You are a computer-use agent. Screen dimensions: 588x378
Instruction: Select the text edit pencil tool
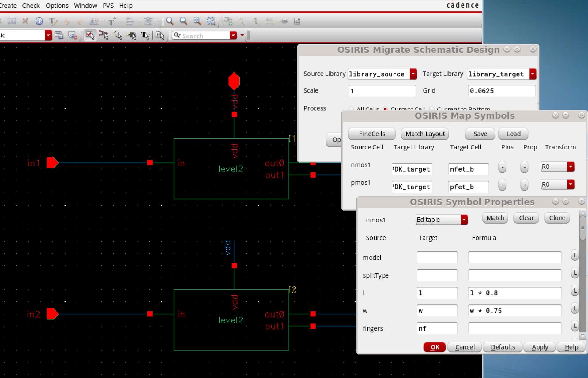[53, 21]
